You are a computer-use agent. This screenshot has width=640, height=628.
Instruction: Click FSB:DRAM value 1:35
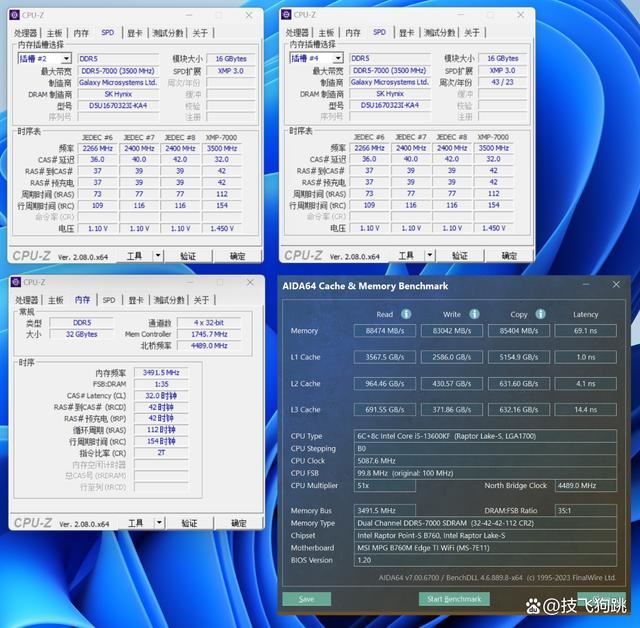pos(161,384)
